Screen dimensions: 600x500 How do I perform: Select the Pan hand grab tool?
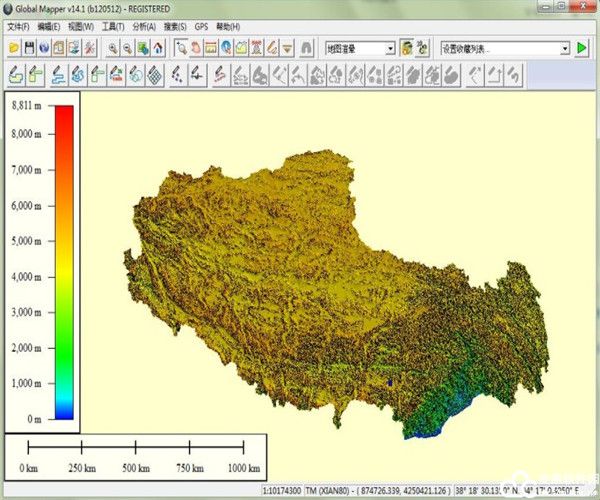click(196, 48)
